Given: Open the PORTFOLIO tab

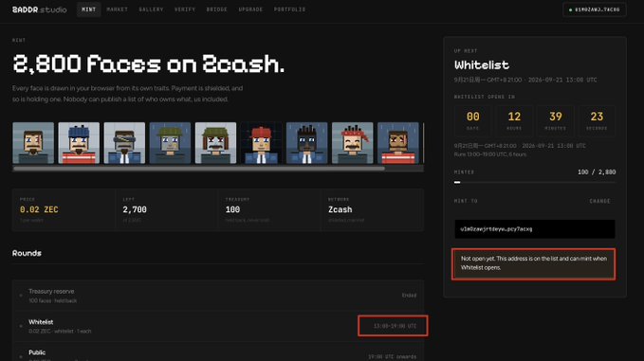Looking at the screenshot, I should [290, 9].
